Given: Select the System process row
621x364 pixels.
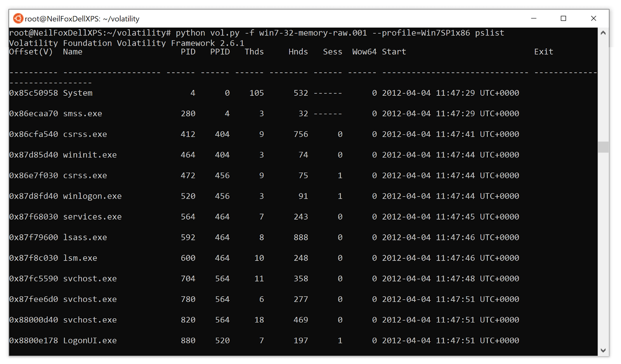Looking at the screenshot, I should coord(78,93).
